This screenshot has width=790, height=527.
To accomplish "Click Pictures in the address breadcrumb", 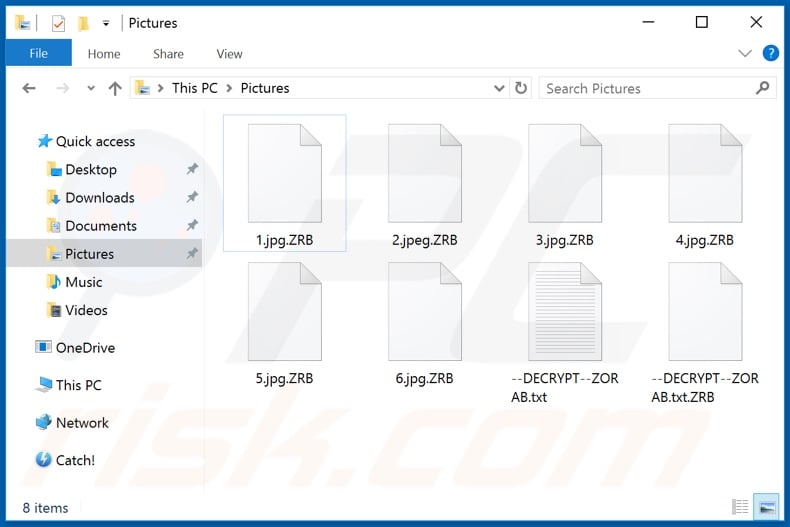I will tap(265, 88).
